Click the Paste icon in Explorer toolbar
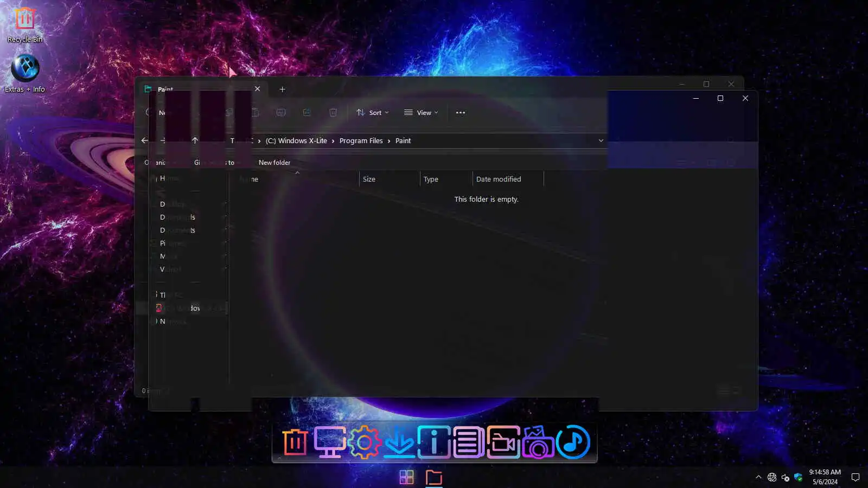This screenshot has height=488, width=868. click(x=255, y=112)
